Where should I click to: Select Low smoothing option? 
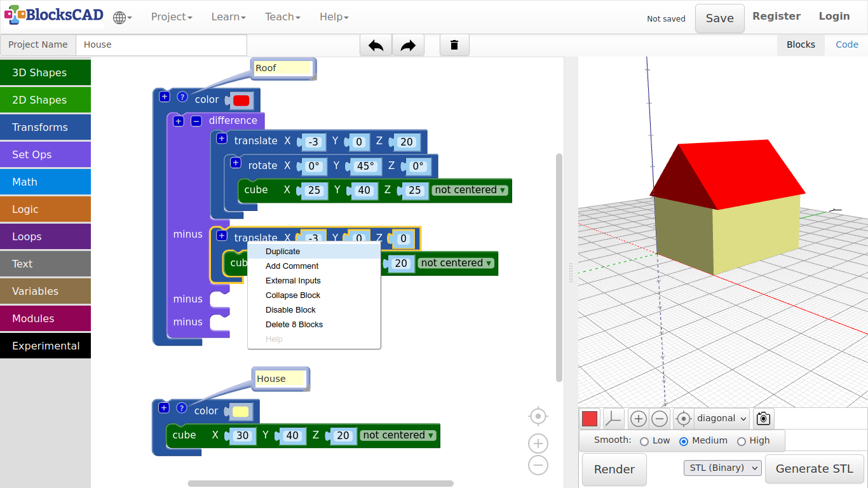pyautogui.click(x=644, y=441)
